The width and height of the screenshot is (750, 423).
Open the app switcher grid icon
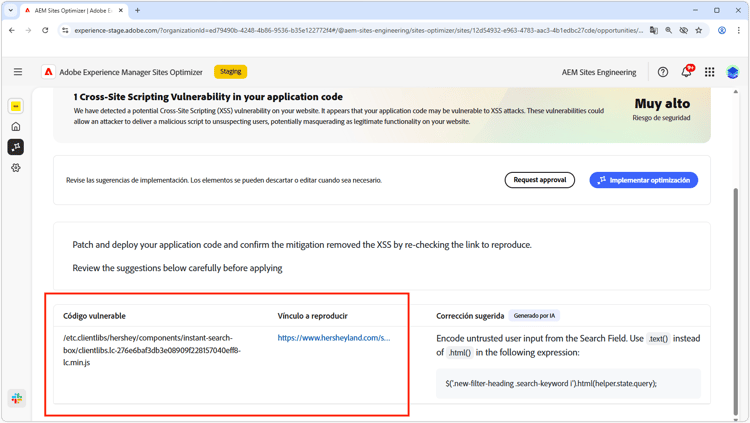(x=709, y=72)
